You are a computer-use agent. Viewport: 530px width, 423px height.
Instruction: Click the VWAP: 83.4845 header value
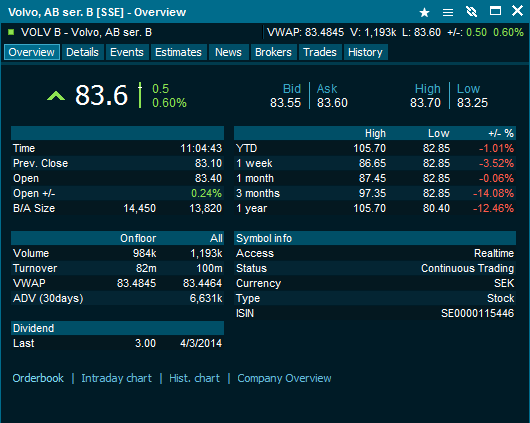[x=306, y=32]
